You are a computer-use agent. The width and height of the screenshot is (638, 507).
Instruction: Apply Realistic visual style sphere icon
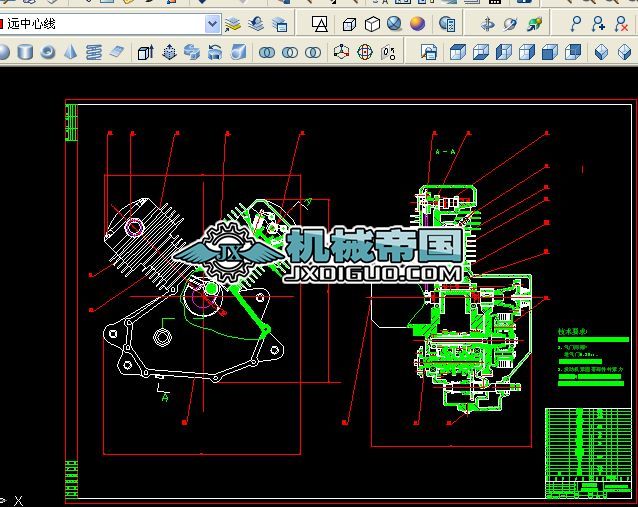pos(394,24)
